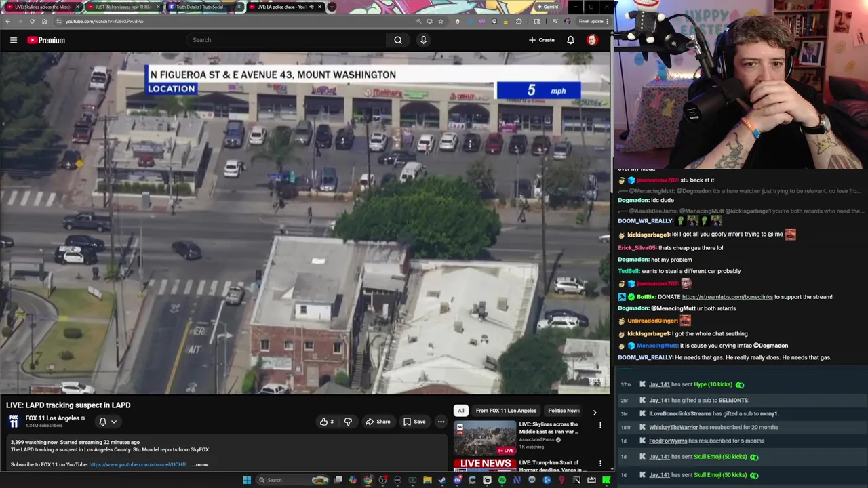
Task: Open notification settings dropdown for FOX 11
Action: click(108, 422)
